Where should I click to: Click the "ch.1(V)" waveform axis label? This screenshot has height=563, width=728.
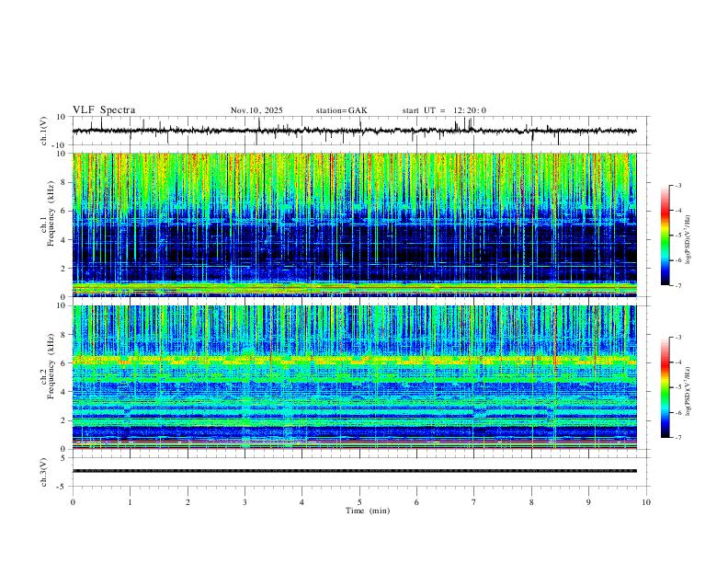point(43,131)
